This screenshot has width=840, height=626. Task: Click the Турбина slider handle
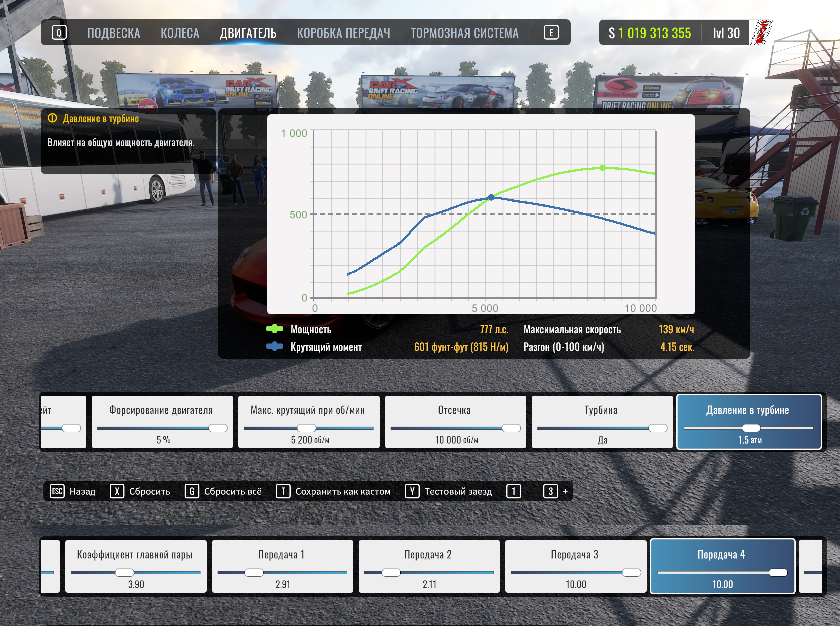coord(658,428)
